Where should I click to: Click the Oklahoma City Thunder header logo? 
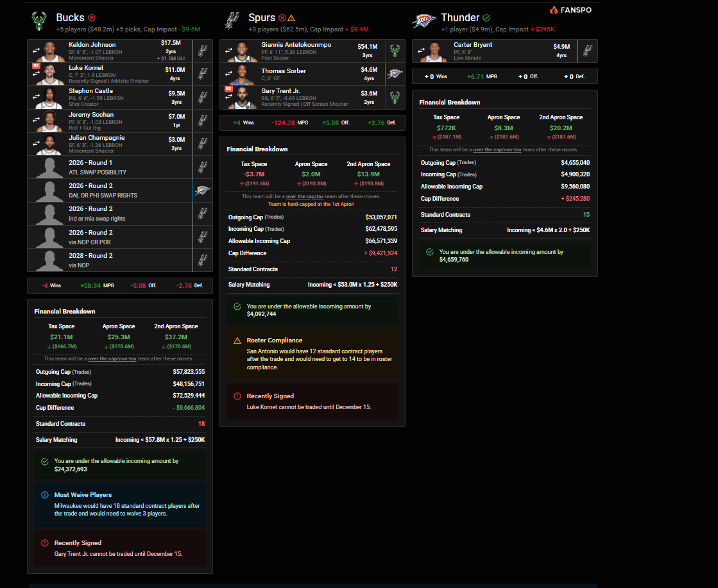coord(424,21)
